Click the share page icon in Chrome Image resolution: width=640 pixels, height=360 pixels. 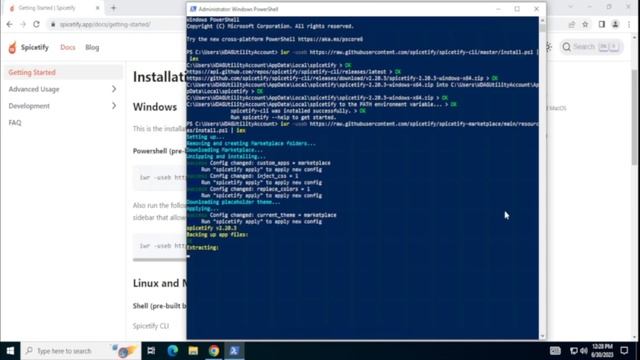(x=572, y=24)
